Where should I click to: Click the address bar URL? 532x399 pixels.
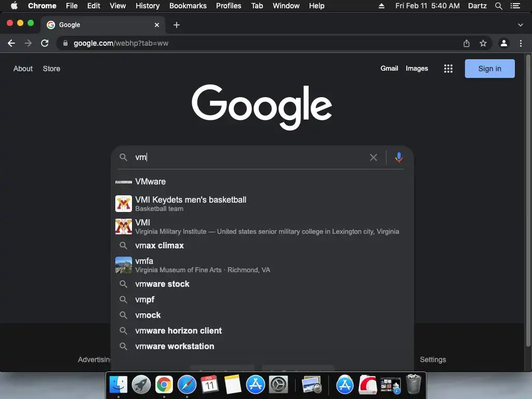[121, 43]
